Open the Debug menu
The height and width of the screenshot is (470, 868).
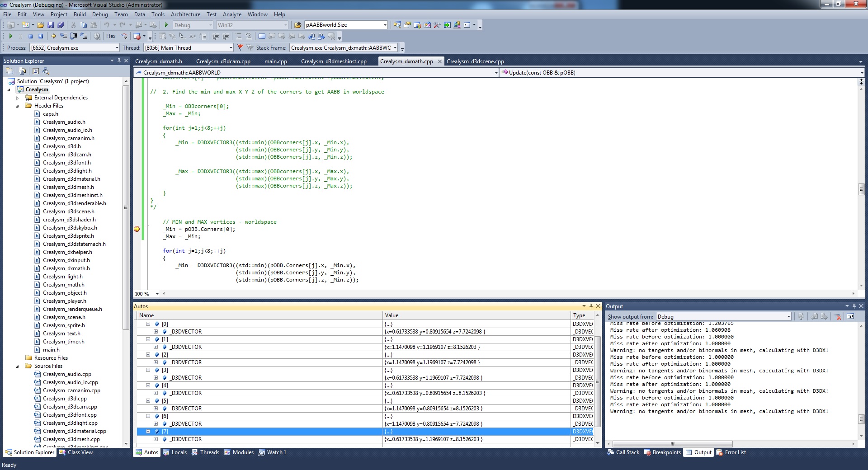(x=100, y=14)
